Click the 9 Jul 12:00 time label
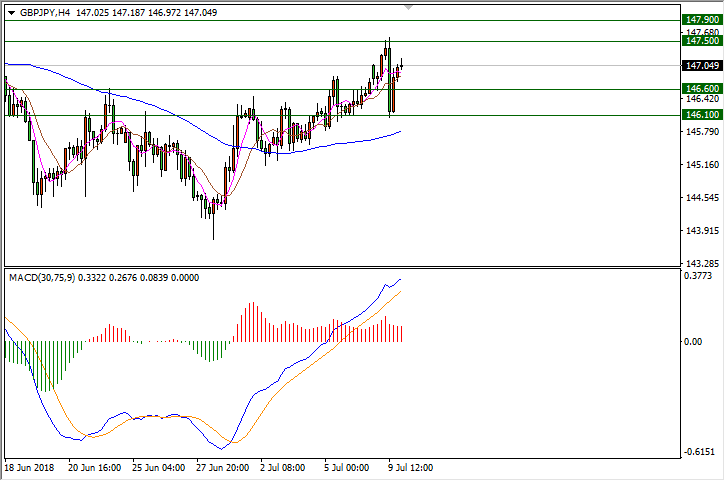The height and width of the screenshot is (481, 725). point(411,468)
